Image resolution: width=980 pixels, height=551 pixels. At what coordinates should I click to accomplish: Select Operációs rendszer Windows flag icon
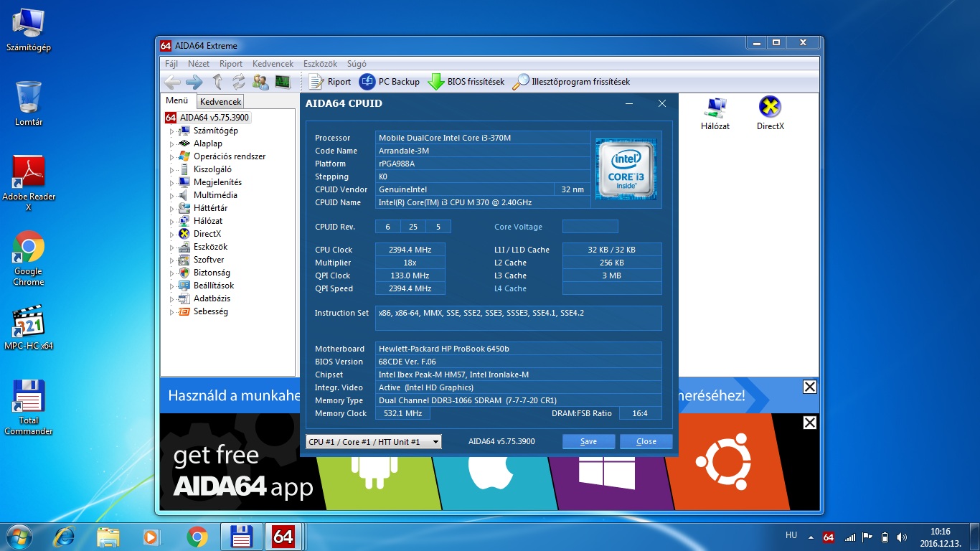(x=184, y=156)
